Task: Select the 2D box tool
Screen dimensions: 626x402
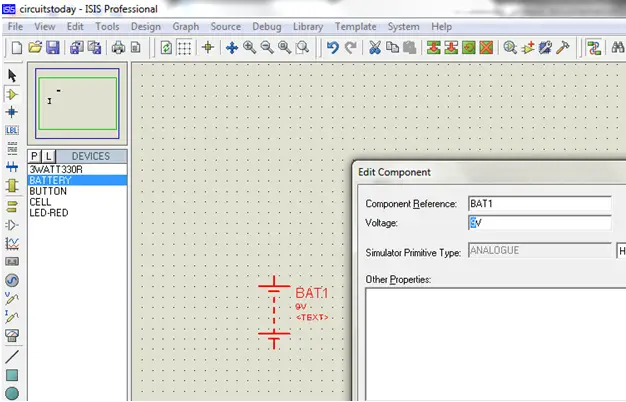Action: pyautogui.click(x=12, y=375)
